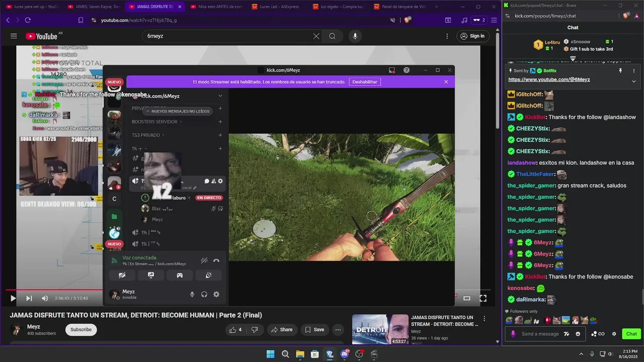Dismiss the Streamer mode banner
This screenshot has width=644, height=362.
pos(446,82)
